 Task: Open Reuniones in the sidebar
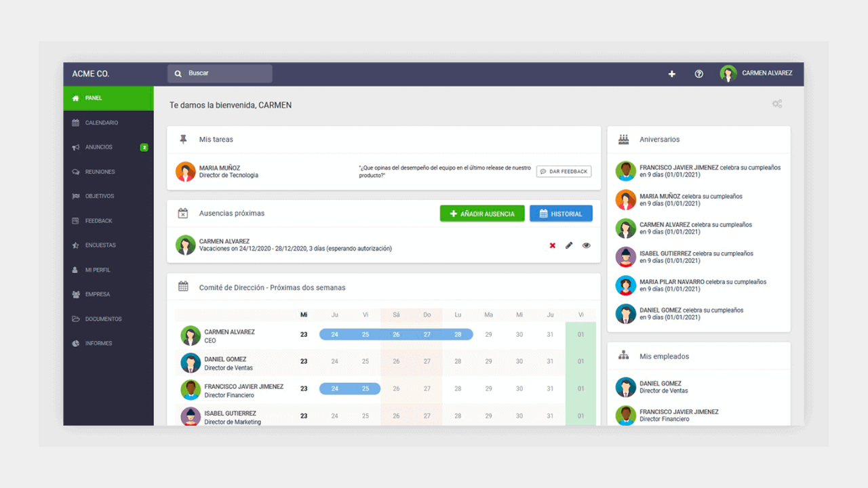108,171
